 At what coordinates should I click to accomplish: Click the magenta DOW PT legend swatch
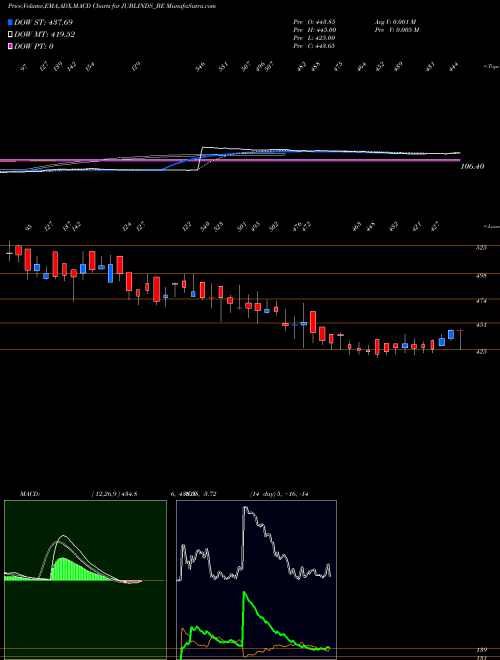(x=11, y=46)
